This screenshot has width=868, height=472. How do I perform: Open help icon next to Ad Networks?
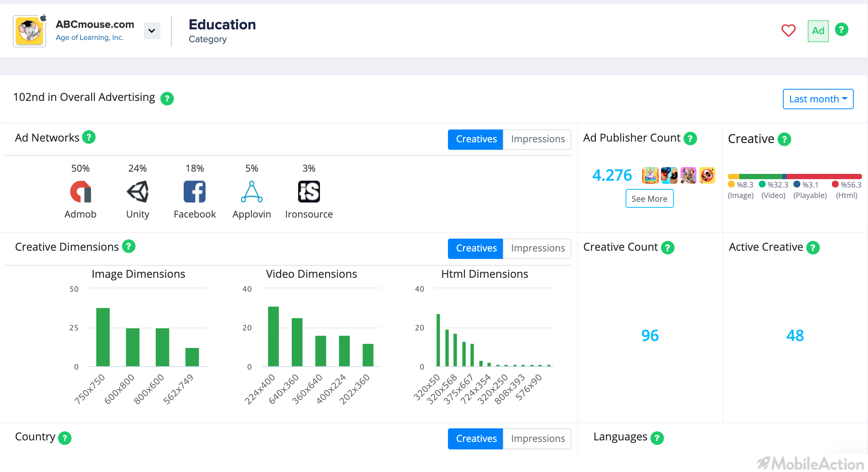point(89,137)
